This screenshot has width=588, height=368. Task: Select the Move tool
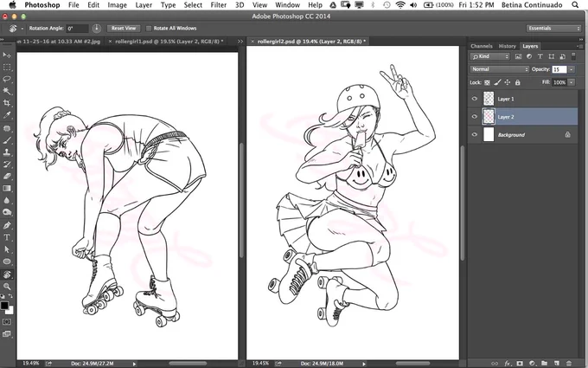pyautogui.click(x=7, y=55)
